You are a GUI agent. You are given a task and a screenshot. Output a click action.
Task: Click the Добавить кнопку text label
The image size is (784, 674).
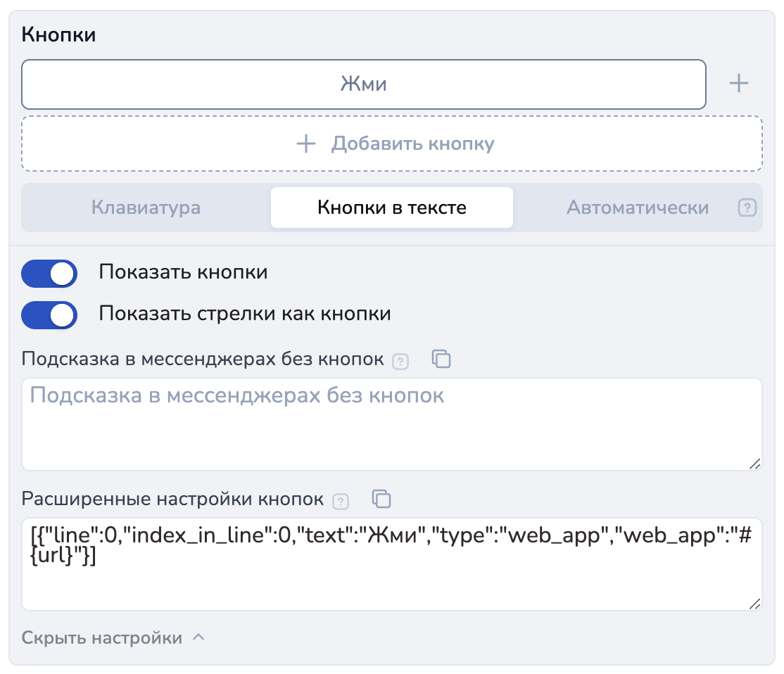pyautogui.click(x=413, y=144)
